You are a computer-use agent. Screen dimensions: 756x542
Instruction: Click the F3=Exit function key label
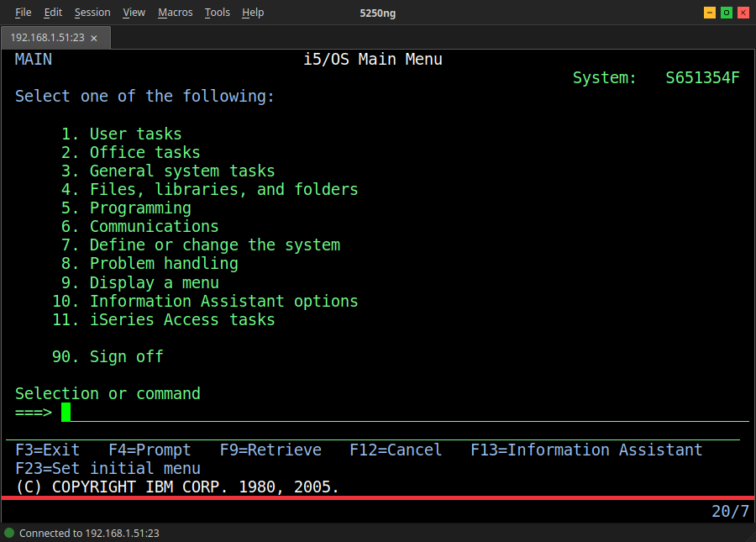48,450
